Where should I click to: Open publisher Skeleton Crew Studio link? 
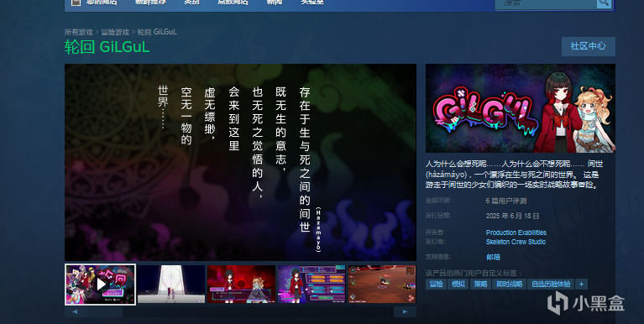516,242
